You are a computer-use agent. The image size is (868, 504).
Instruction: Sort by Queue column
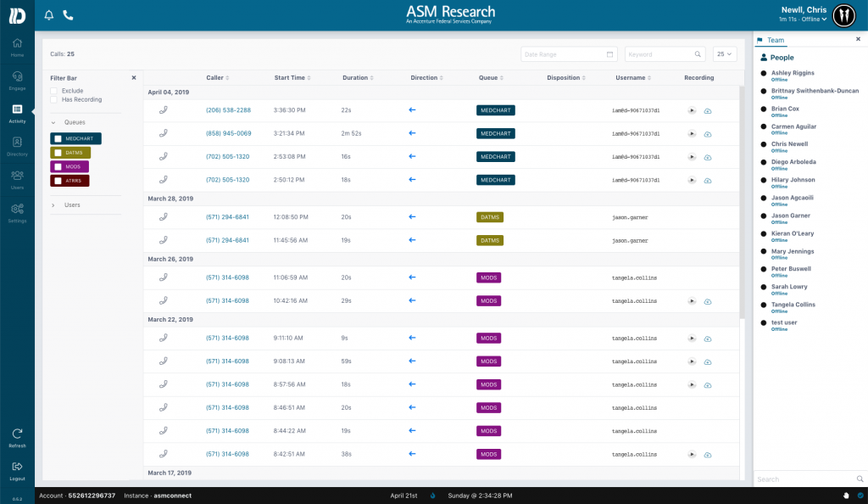491,77
